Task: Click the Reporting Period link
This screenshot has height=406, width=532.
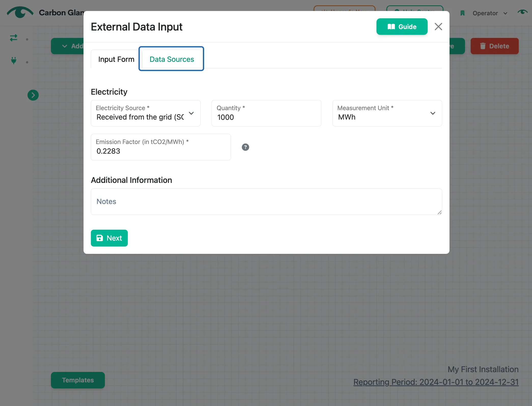Action: pos(436,382)
